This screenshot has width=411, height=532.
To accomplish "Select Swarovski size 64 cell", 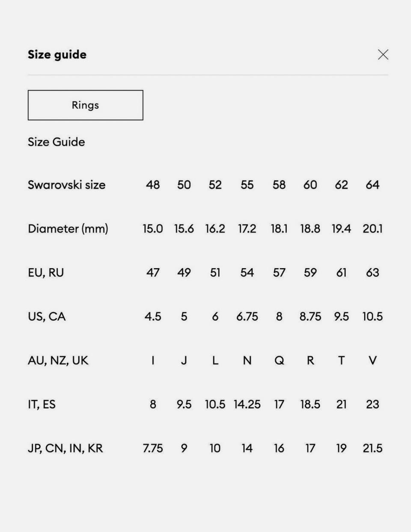I will (x=372, y=185).
